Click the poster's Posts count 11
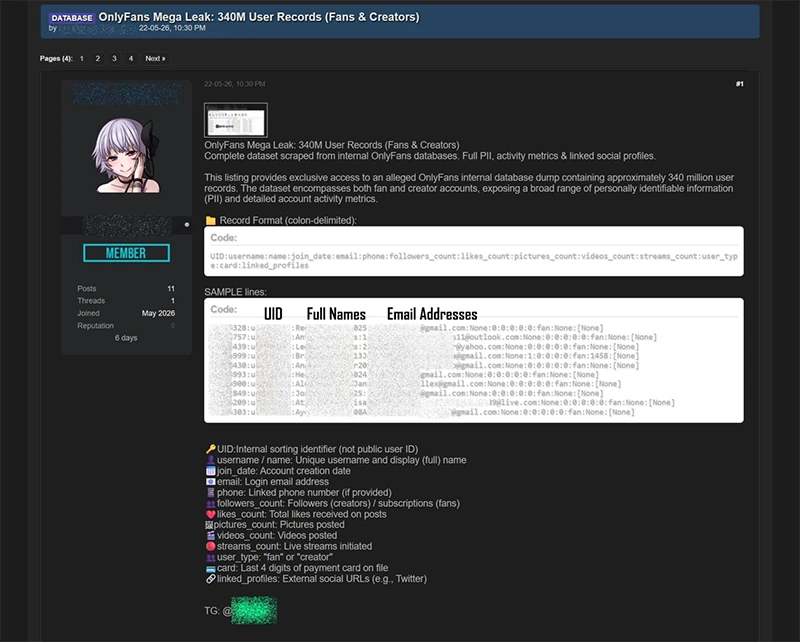 pyautogui.click(x=171, y=289)
